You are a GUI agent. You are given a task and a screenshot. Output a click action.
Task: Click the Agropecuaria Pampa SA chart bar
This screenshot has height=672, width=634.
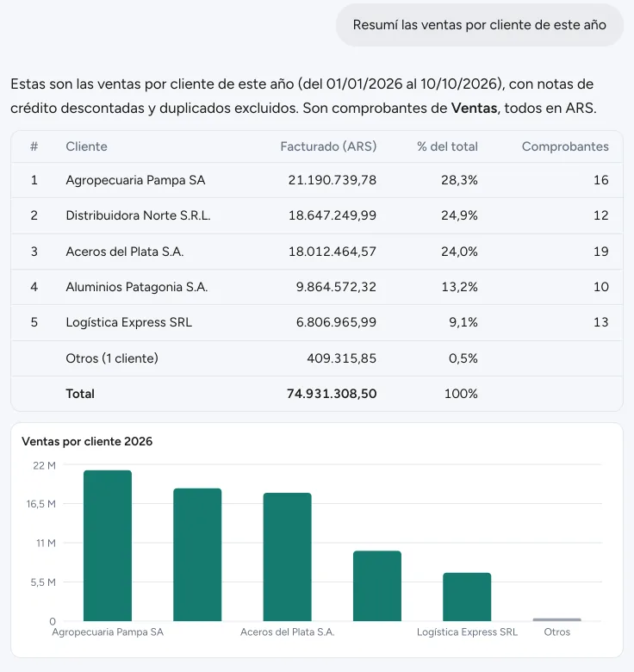[108, 545]
